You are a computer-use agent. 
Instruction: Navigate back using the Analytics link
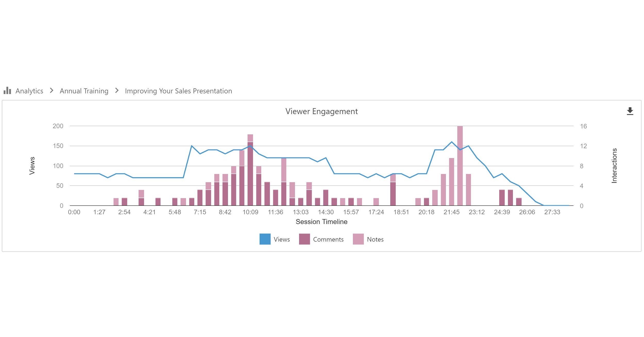tap(29, 91)
